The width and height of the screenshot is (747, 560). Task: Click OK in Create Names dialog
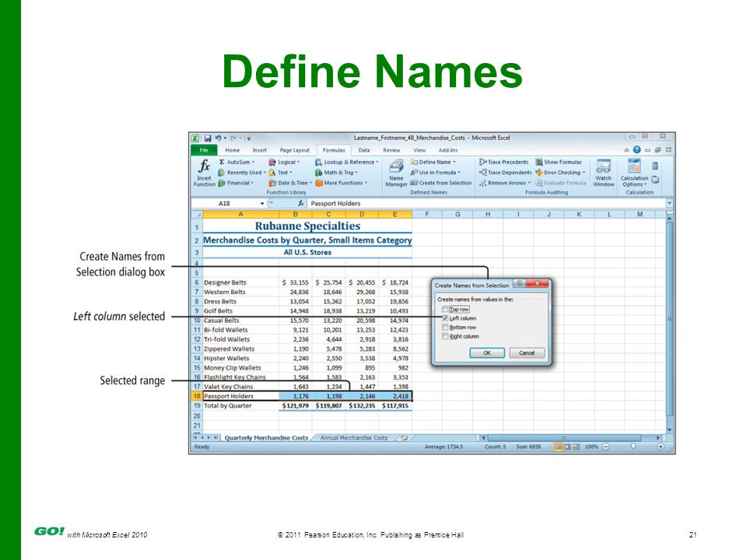[x=487, y=353]
